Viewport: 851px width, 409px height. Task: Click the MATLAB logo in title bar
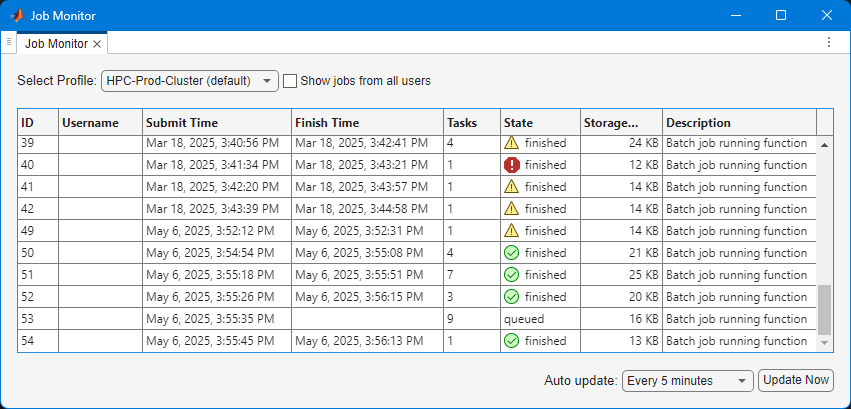pyautogui.click(x=16, y=16)
